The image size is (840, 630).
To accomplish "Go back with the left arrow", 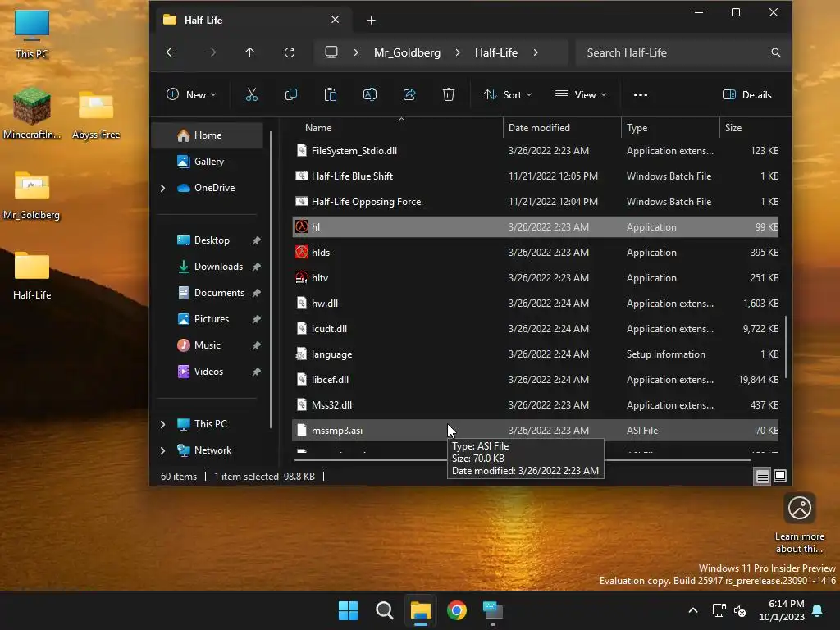I will point(171,52).
